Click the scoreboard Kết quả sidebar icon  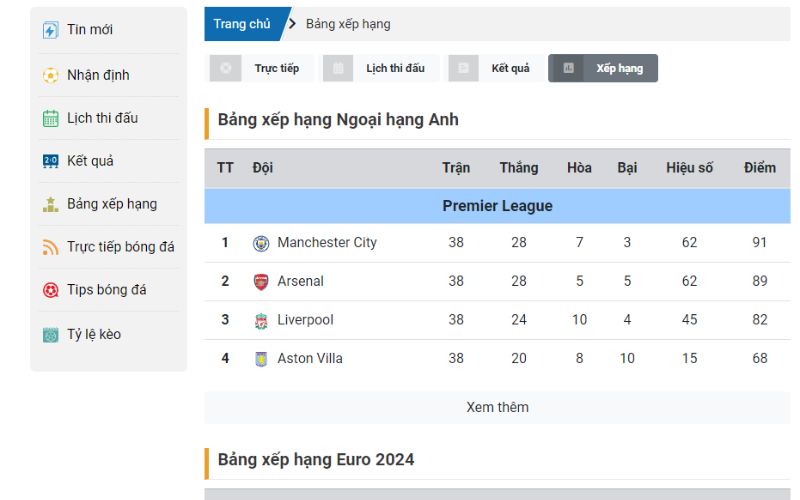click(x=50, y=161)
